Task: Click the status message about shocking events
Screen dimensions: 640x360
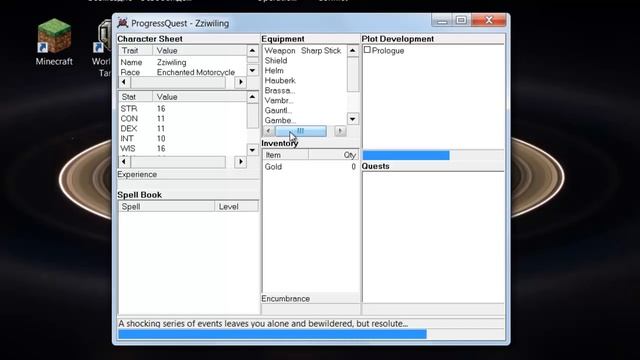Action: [x=263, y=324]
